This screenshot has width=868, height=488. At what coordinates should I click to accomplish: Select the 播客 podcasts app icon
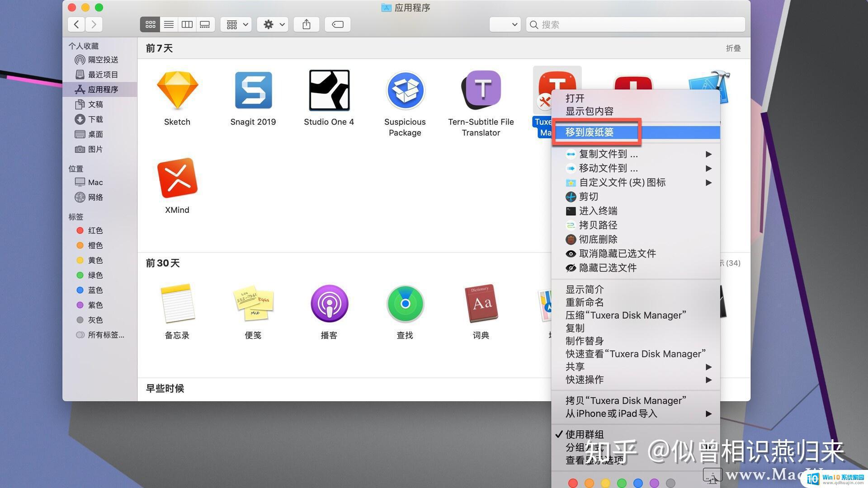pyautogui.click(x=329, y=303)
